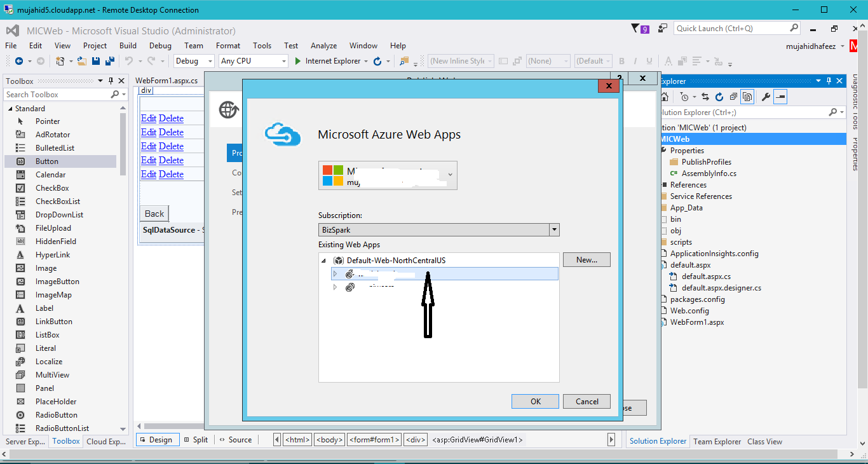Expand the first highlighted web app node

click(x=336, y=274)
